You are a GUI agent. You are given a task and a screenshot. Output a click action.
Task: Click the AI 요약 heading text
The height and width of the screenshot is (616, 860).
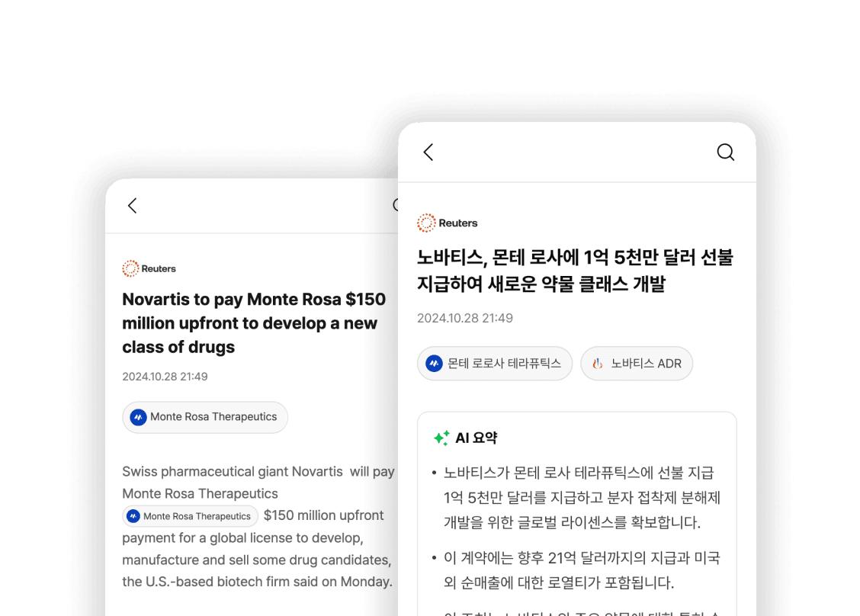pos(476,438)
